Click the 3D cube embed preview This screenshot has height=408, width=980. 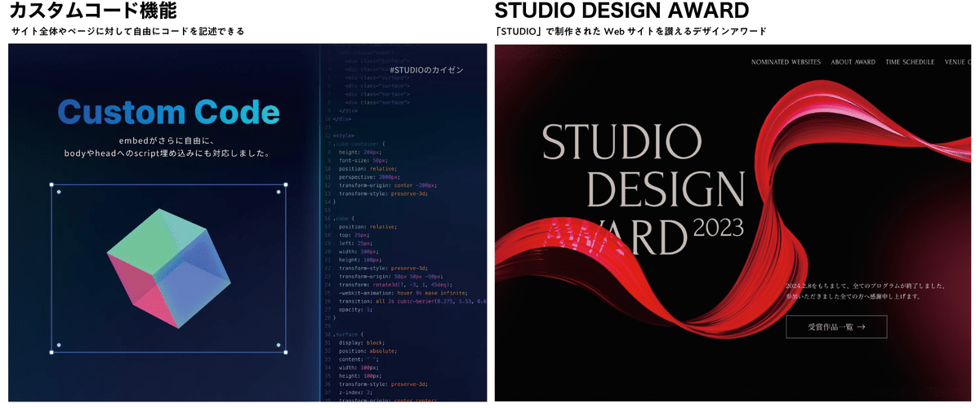pos(168,268)
